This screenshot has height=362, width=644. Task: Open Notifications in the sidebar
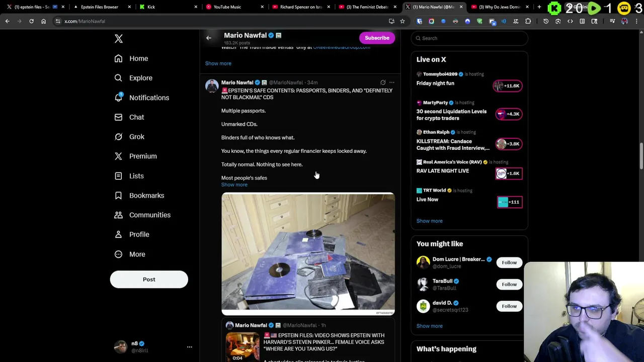coord(141,98)
